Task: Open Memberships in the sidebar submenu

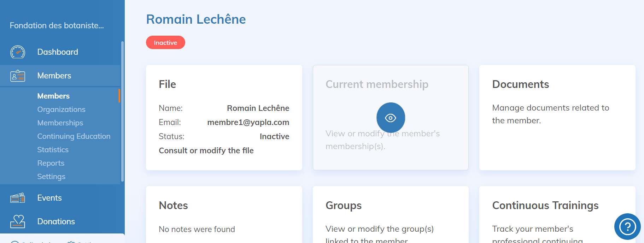Action: pos(60,123)
